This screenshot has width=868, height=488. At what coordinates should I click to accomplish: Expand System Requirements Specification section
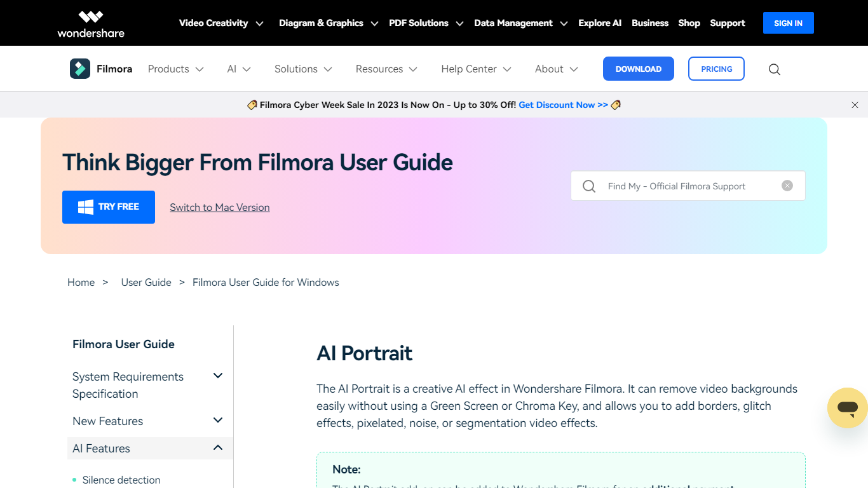(218, 376)
